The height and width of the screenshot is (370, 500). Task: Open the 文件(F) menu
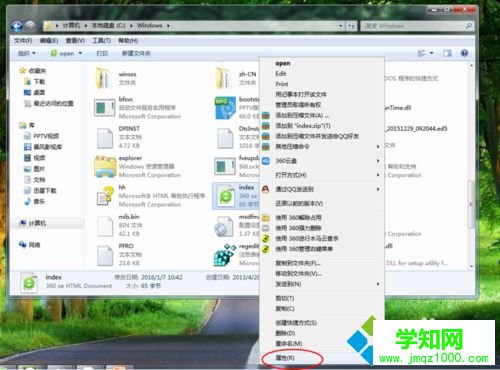click(x=23, y=41)
